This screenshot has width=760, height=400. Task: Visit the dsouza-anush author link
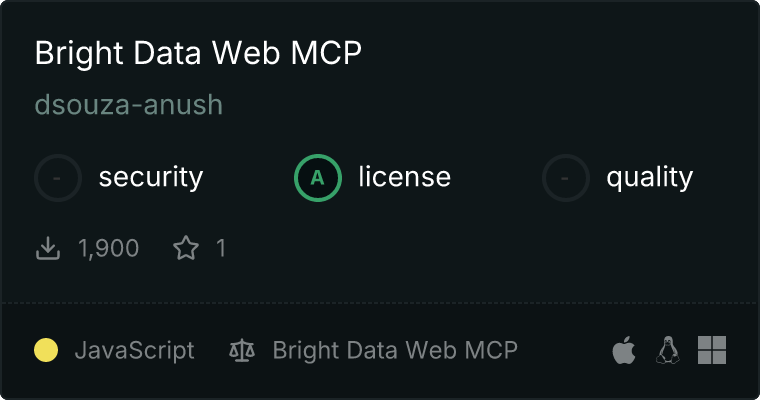tap(129, 105)
